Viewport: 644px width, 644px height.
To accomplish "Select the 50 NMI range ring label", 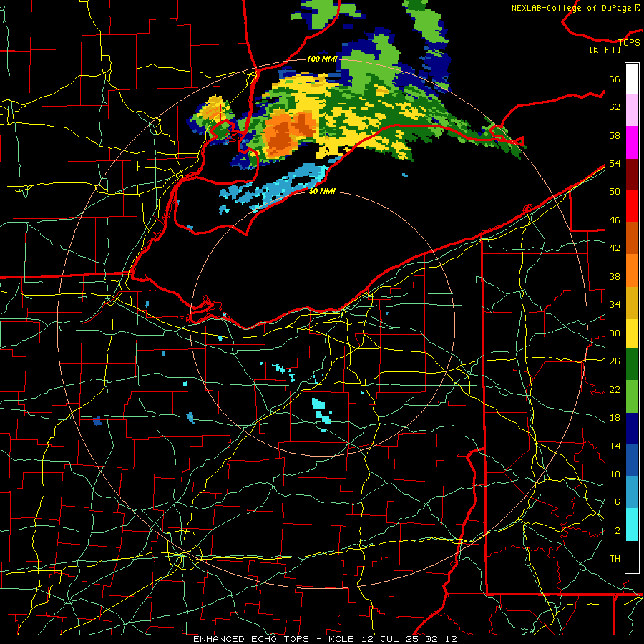I will pos(322,191).
